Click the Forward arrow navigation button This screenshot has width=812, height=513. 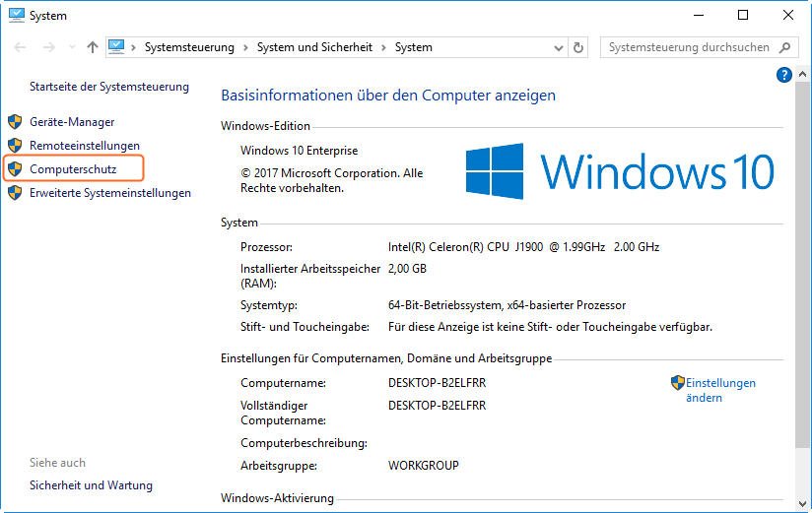(48, 47)
